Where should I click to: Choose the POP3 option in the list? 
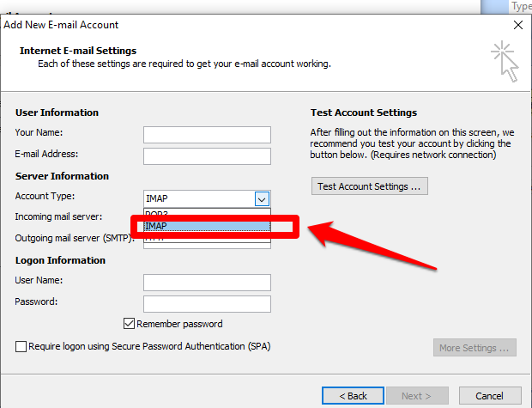(207, 213)
